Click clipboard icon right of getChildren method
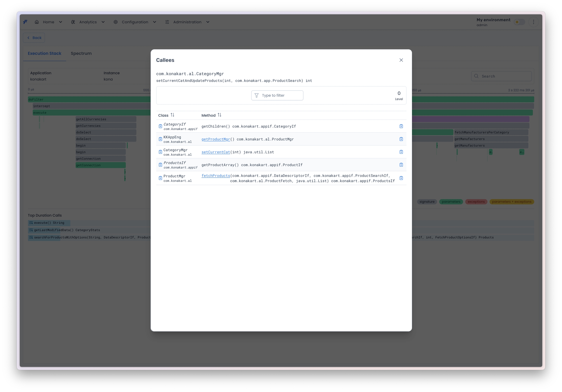The height and width of the screenshot is (392, 562). [x=401, y=126]
